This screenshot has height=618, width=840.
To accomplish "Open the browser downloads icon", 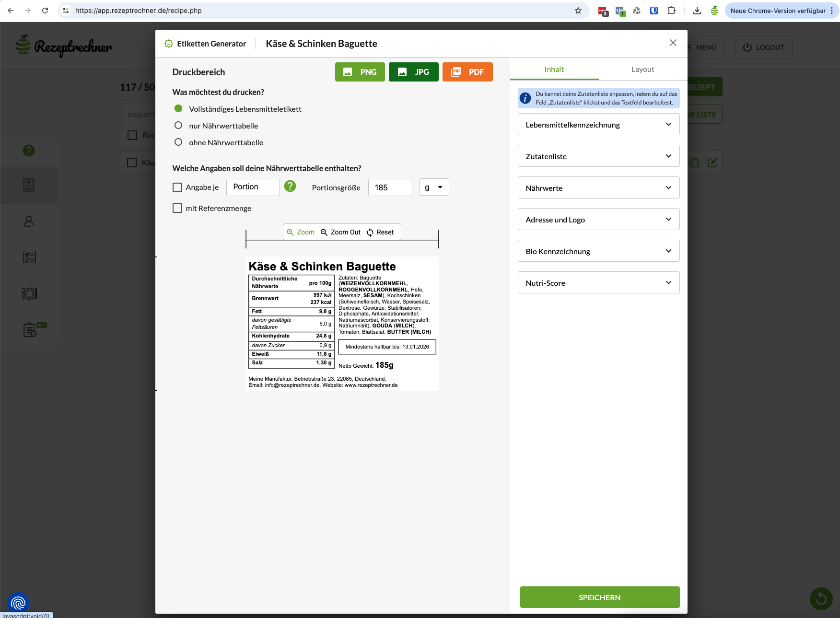I will [x=697, y=11].
